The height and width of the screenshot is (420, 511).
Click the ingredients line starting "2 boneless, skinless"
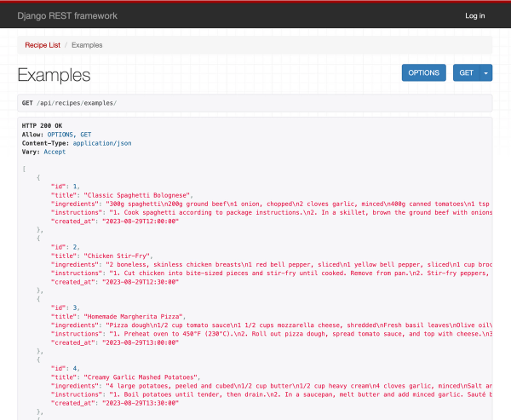click(x=272, y=264)
